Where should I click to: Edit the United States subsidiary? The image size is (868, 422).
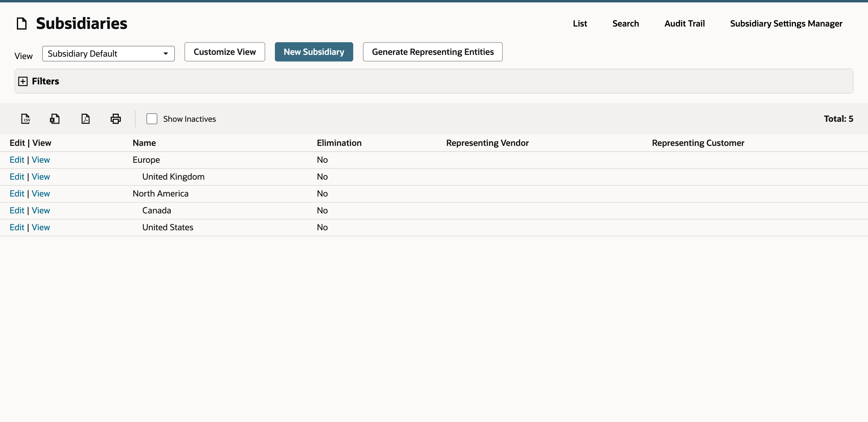[17, 227]
